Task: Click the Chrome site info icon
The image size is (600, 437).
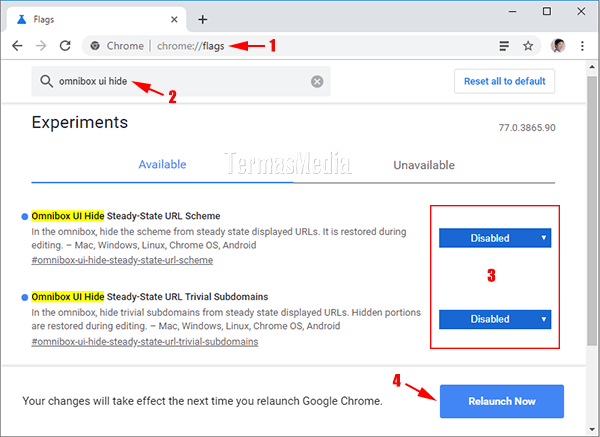Action: pyautogui.click(x=95, y=46)
